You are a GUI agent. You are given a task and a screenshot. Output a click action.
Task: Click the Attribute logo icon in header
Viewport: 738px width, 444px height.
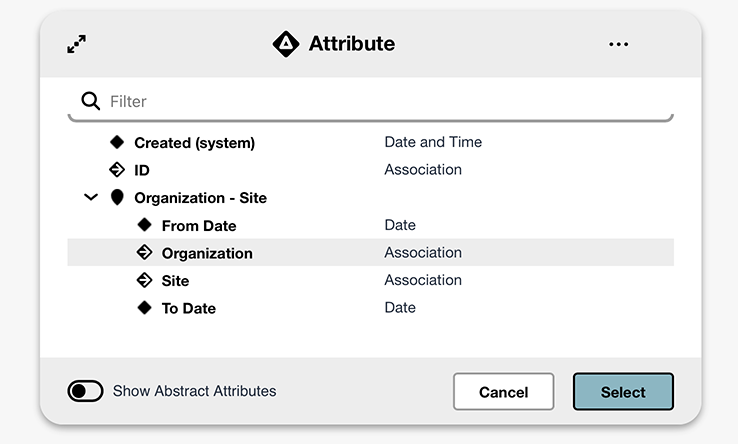(286, 44)
